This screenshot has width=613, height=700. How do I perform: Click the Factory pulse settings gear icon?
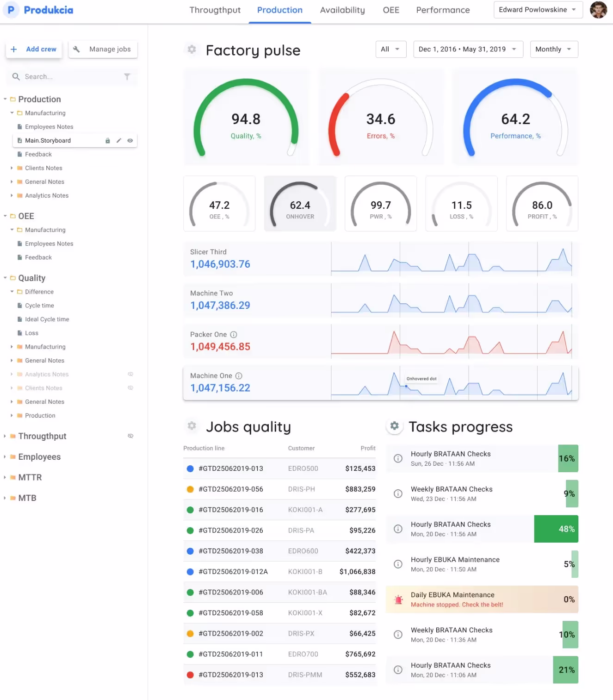coord(192,49)
